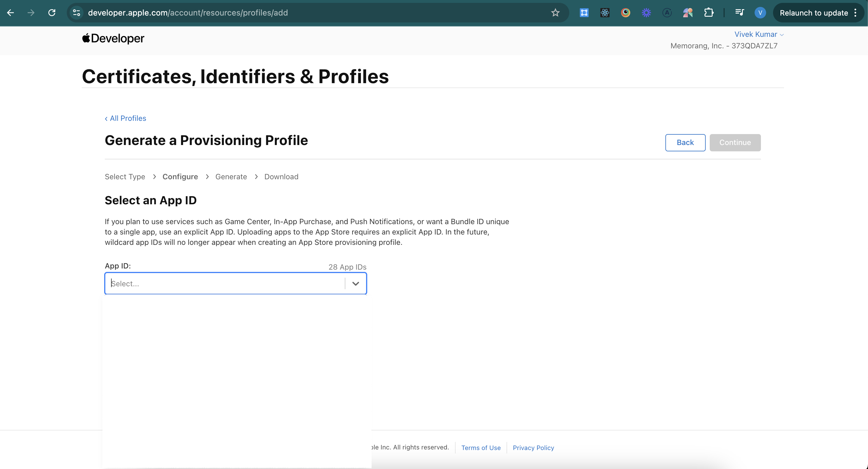This screenshot has width=868, height=469.
Task: Click the Back button
Action: tap(685, 142)
